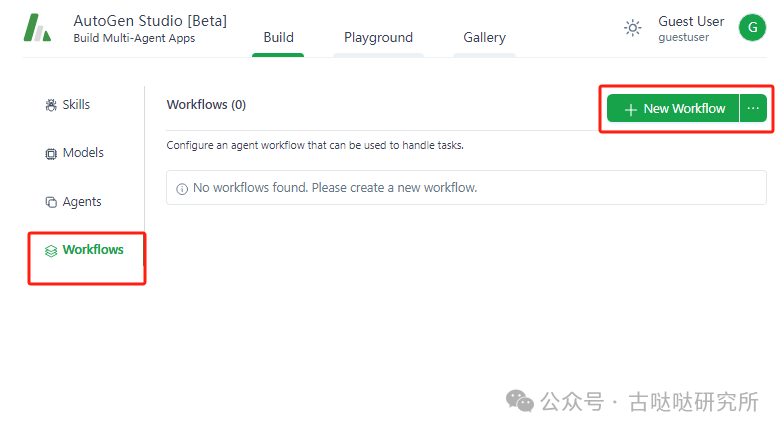Screen dimensions: 783x432
Task: Toggle the light/dark theme sun icon
Action: [632, 28]
